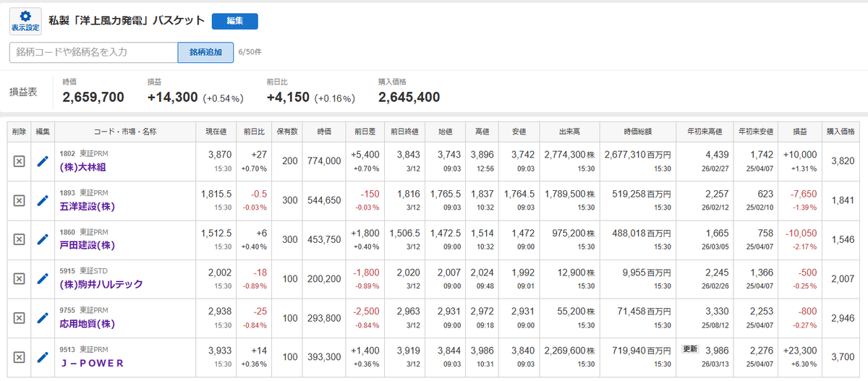Click the blue 編集 button
This screenshot has width=868, height=381.
pos(234,21)
